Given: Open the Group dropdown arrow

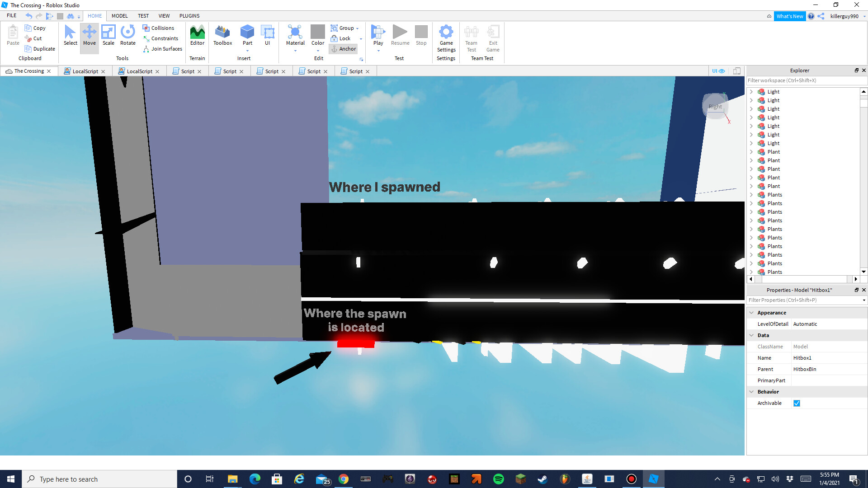Looking at the screenshot, I should [x=358, y=28].
